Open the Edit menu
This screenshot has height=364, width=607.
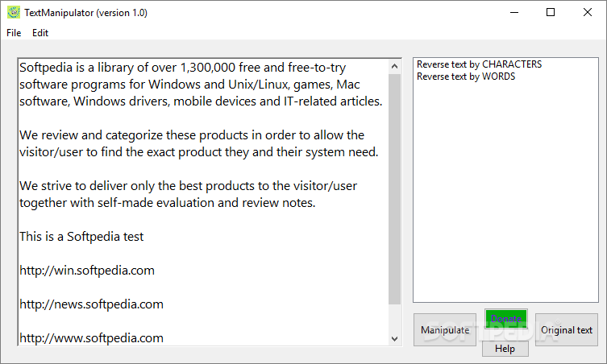[x=40, y=33]
